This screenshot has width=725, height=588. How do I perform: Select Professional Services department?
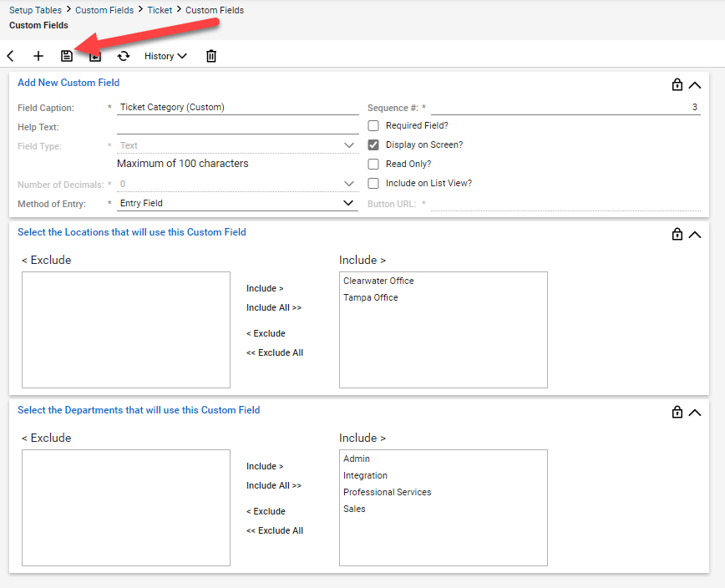(x=387, y=492)
